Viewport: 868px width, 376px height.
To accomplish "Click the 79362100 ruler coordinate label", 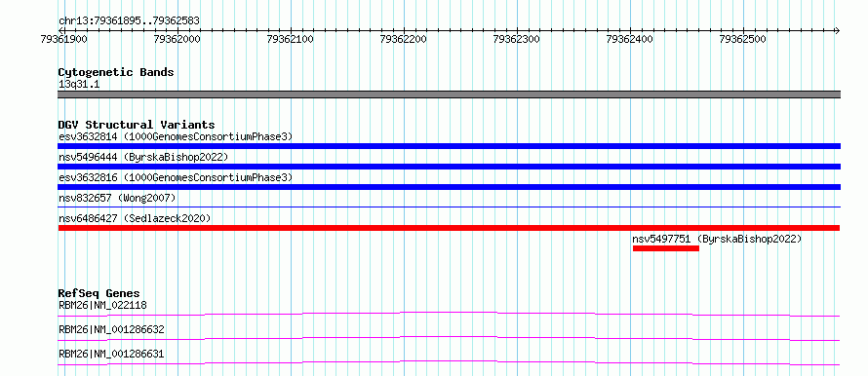I will tap(291, 39).
